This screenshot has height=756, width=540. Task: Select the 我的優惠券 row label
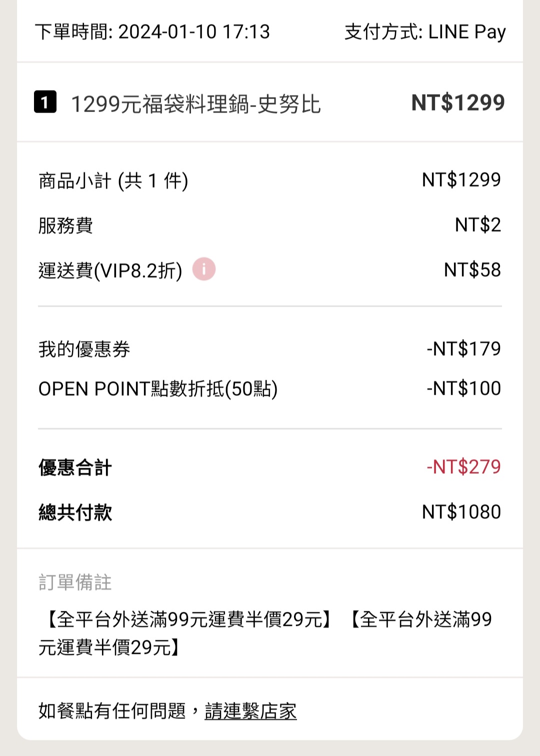(x=84, y=349)
